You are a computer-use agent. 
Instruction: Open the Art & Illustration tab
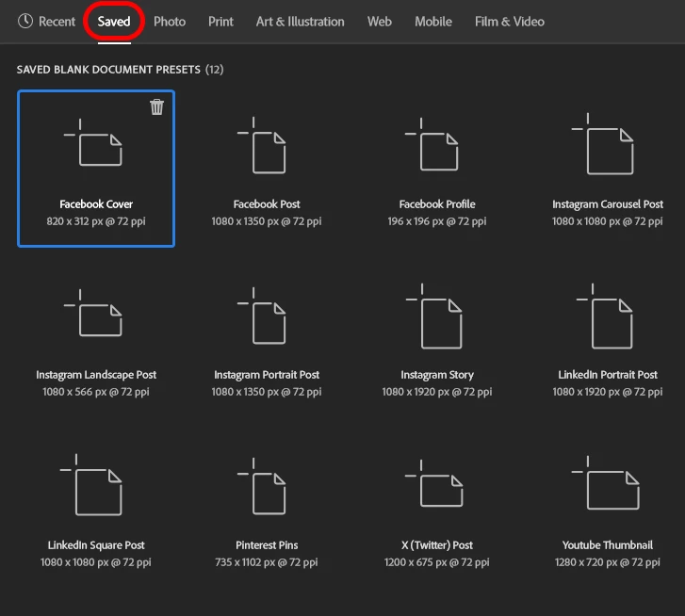tap(301, 22)
